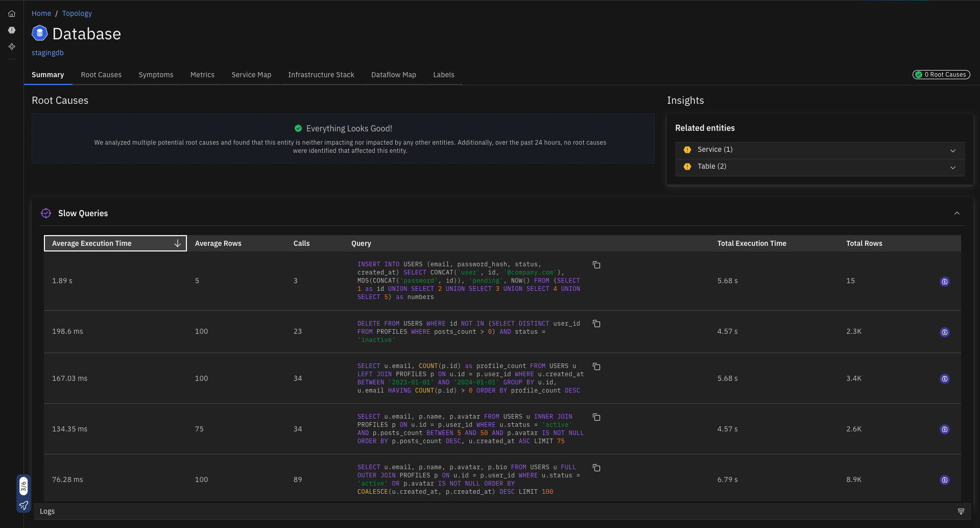Switch to the Metrics tab
This screenshot has height=528, width=980.
[202, 75]
